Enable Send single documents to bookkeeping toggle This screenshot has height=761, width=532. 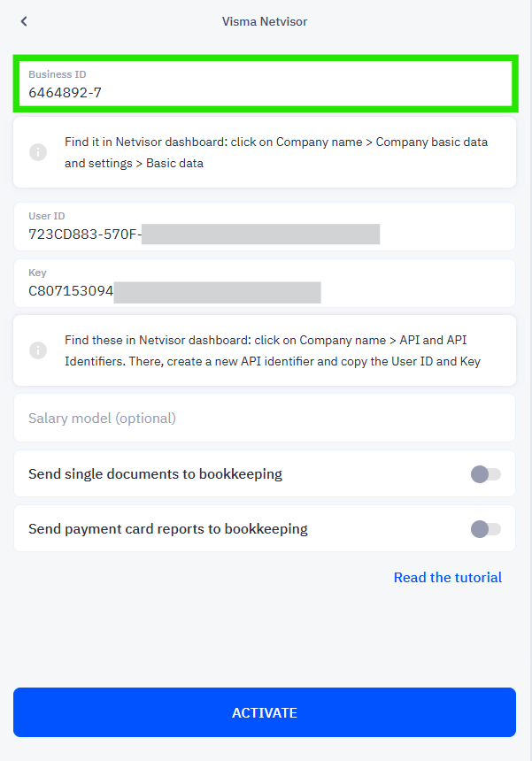tap(485, 474)
